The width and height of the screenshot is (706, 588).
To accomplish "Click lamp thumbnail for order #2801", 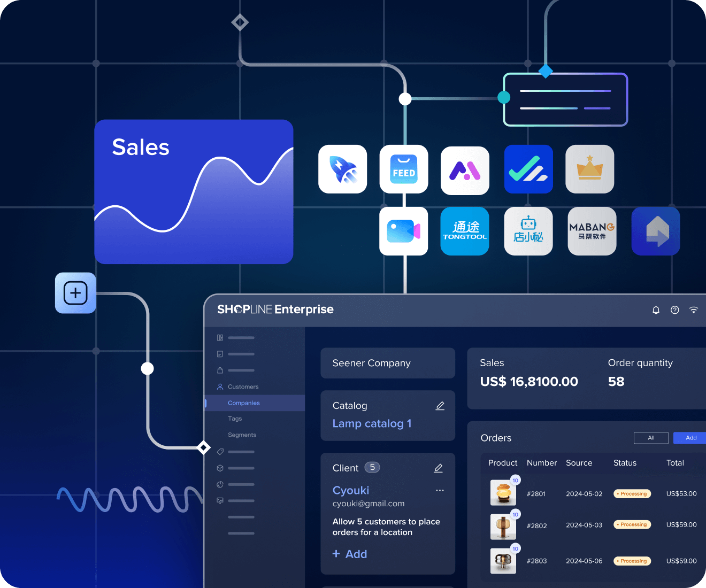I will [503, 493].
